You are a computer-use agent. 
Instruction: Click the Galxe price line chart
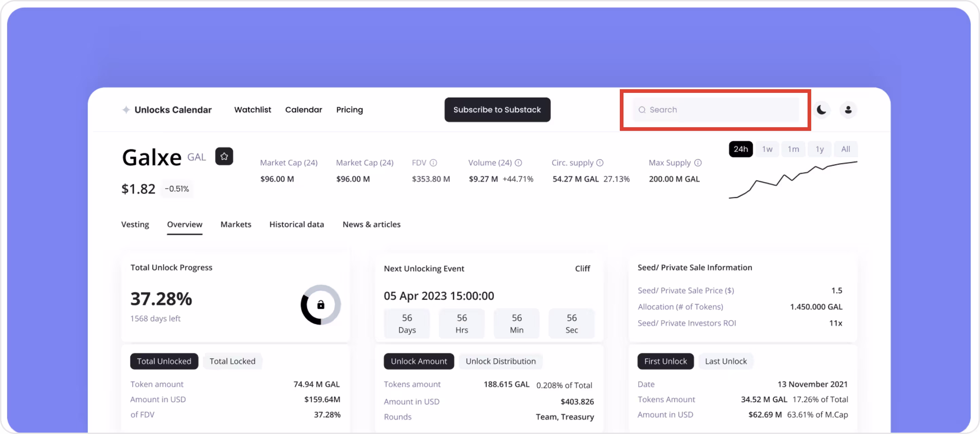coord(793,179)
